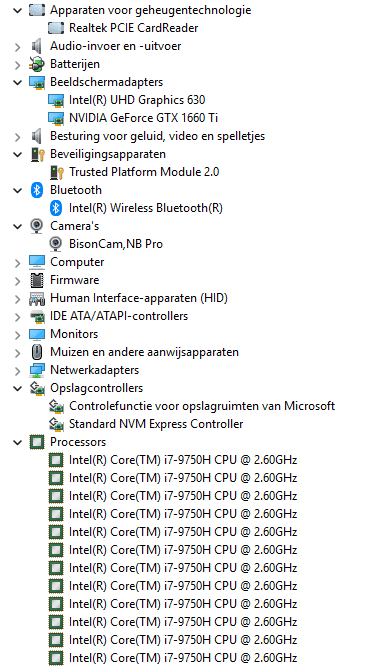Viewport: 371px width, 671px height.
Task: Expand Besturing voor geluid, video en spelletjes
Action: tap(18, 137)
